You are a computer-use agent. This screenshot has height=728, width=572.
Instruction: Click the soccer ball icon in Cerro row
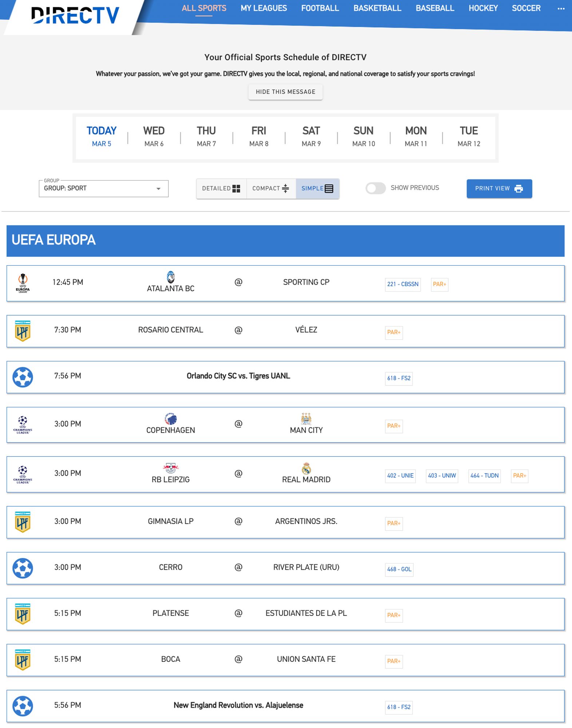[23, 568]
